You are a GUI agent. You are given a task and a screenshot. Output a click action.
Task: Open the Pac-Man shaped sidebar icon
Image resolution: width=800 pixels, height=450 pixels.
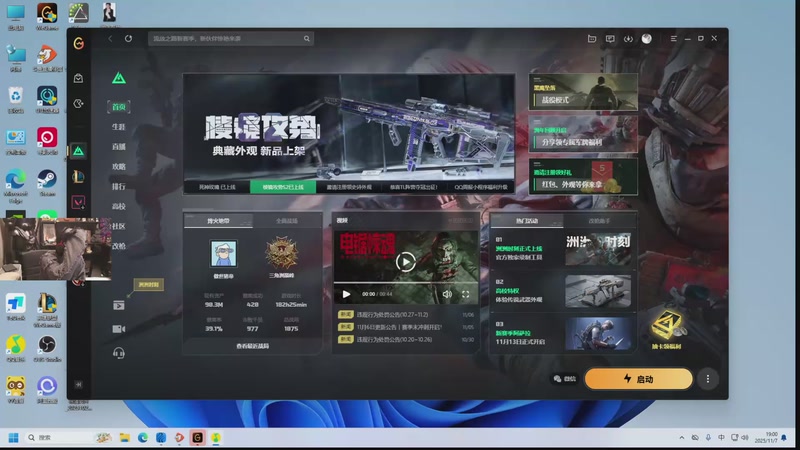[79, 104]
